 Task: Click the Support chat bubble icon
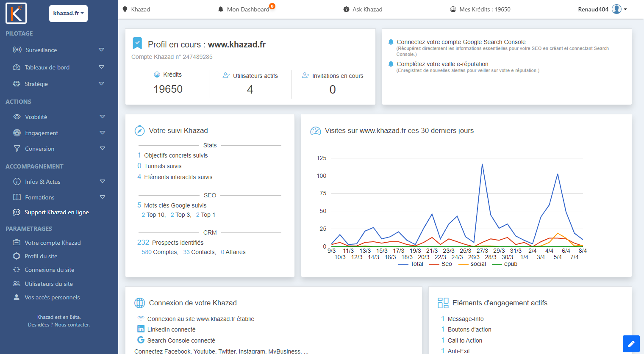point(17,212)
